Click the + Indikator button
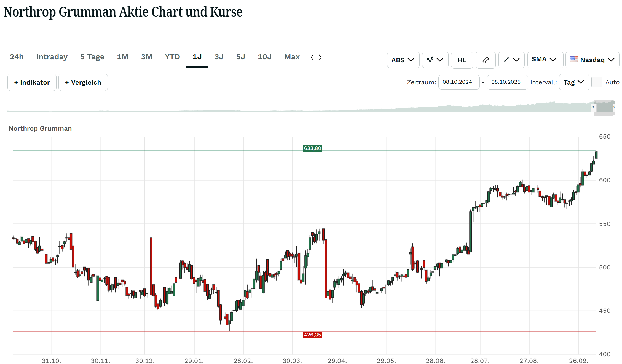Image resolution: width=622 pixels, height=364 pixels. click(32, 82)
